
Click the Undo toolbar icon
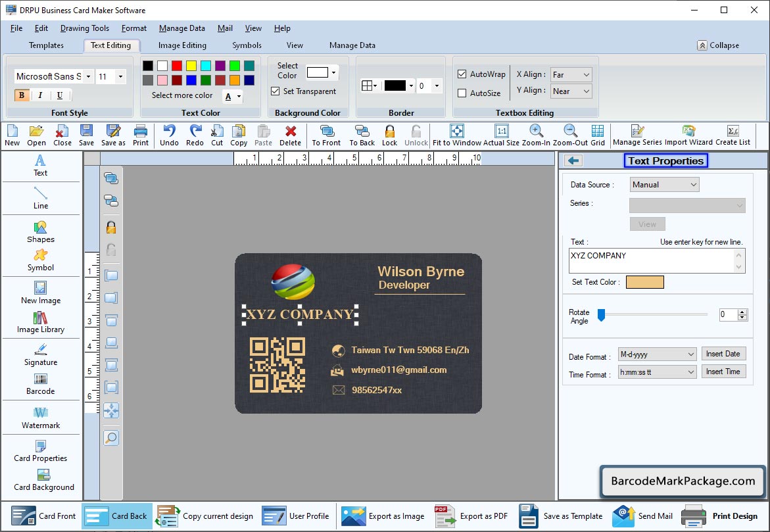pyautogui.click(x=170, y=135)
